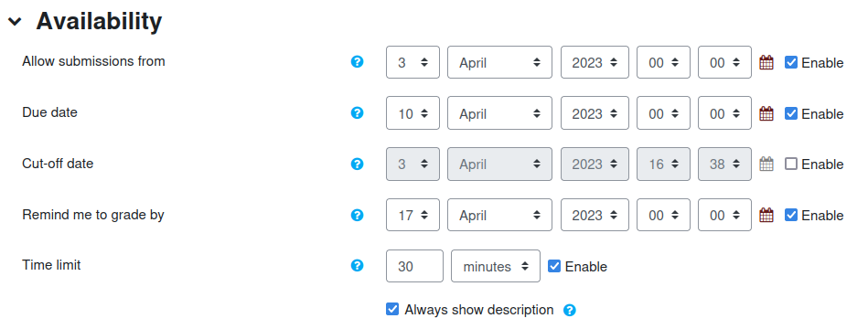Open Due date day dropdown showing 10

(413, 113)
